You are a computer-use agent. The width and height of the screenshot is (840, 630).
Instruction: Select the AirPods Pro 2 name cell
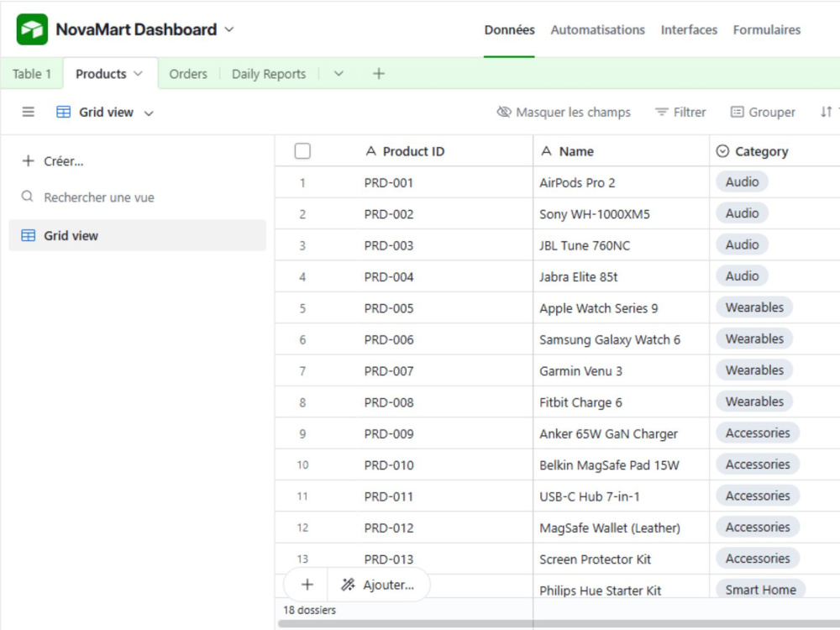(x=622, y=182)
